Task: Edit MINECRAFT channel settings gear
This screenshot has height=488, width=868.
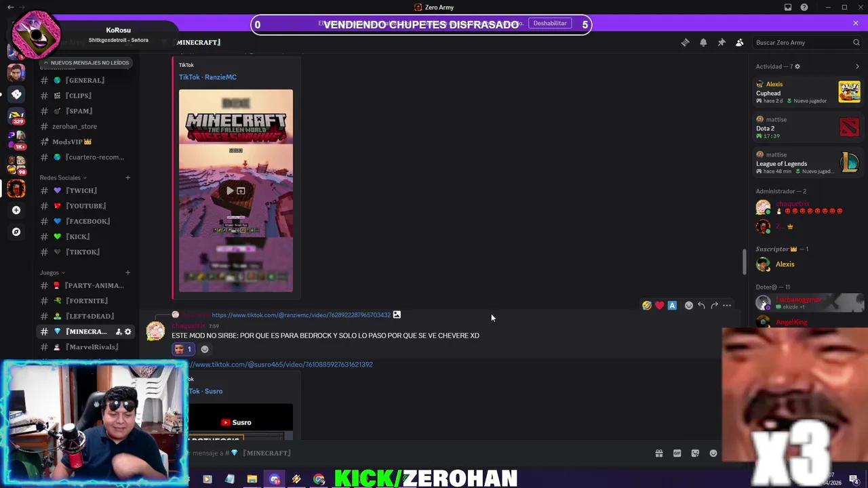Action: (x=128, y=331)
